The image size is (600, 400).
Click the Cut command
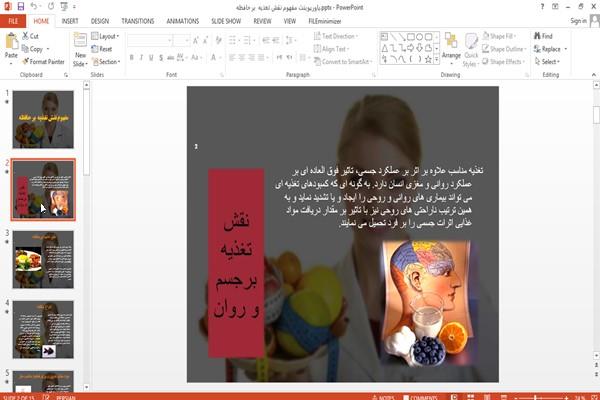(30, 36)
